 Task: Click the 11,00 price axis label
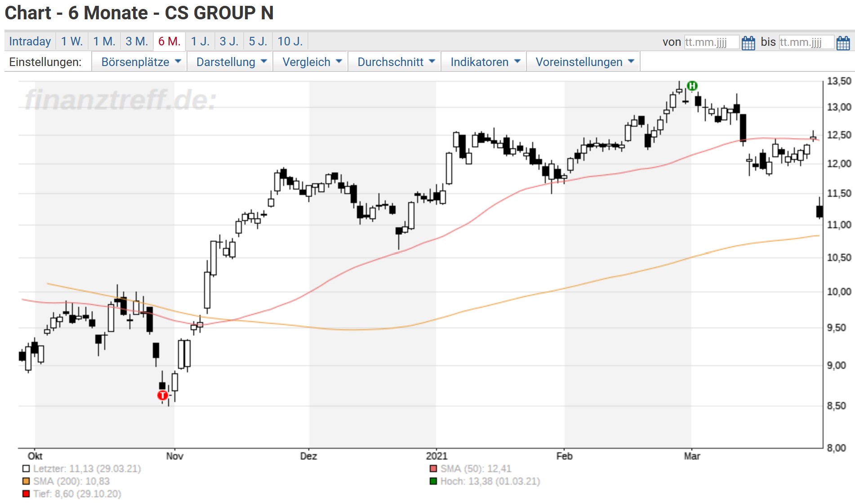coord(839,225)
